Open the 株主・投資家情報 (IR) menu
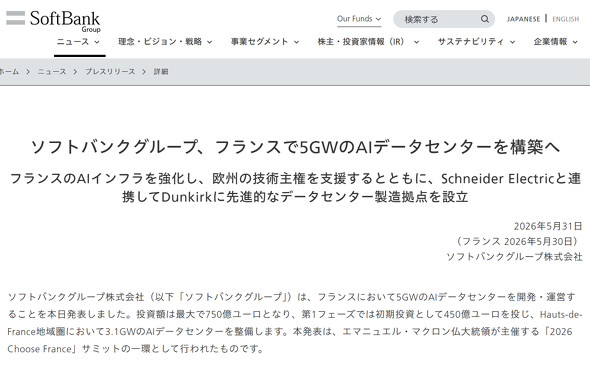Image resolution: width=590 pixels, height=365 pixels. pyautogui.click(x=368, y=42)
